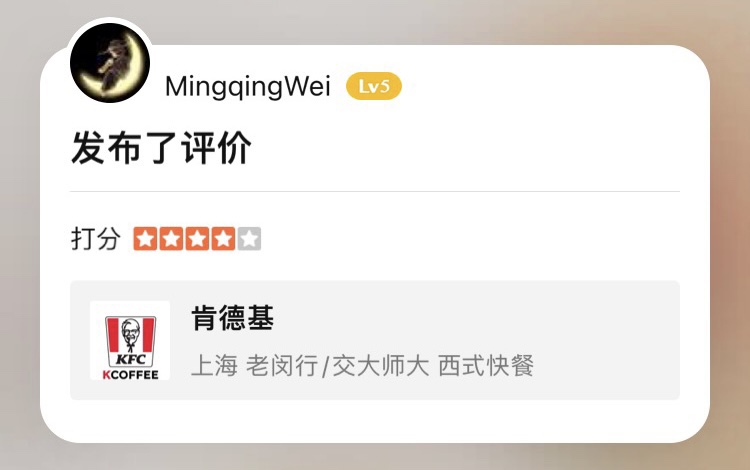750x470 pixels.
Task: Click the divider line below the heading
Action: click(375, 191)
